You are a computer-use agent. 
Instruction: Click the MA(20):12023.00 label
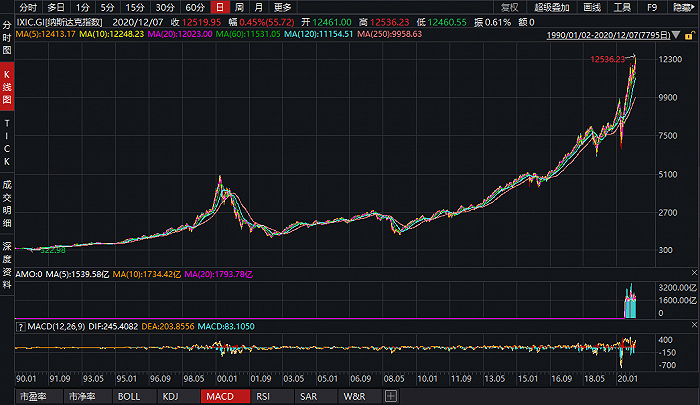[180, 34]
